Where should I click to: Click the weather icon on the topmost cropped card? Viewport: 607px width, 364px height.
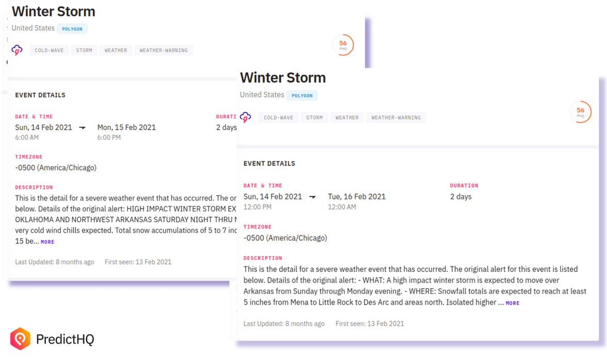pos(17,50)
